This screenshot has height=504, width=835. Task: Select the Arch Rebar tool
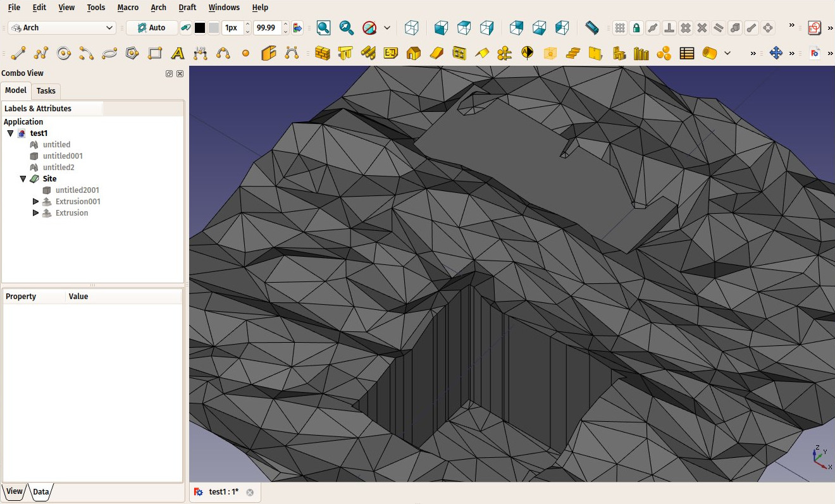tap(368, 53)
